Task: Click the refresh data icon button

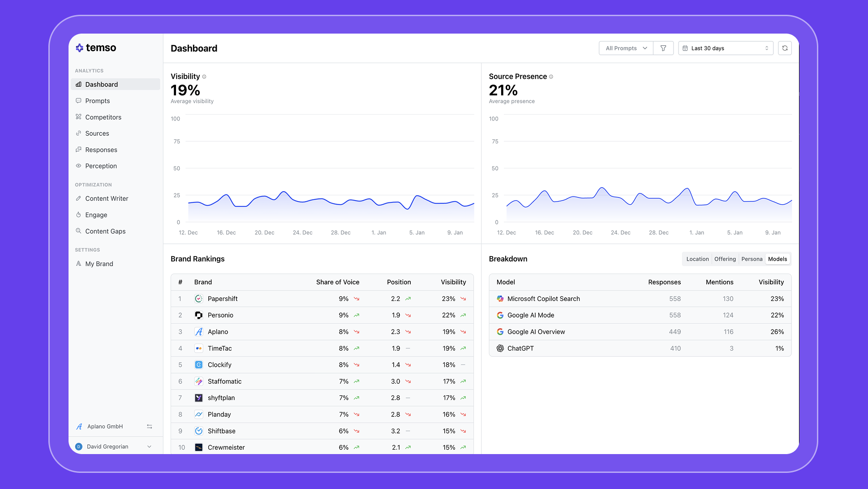Action: (785, 48)
